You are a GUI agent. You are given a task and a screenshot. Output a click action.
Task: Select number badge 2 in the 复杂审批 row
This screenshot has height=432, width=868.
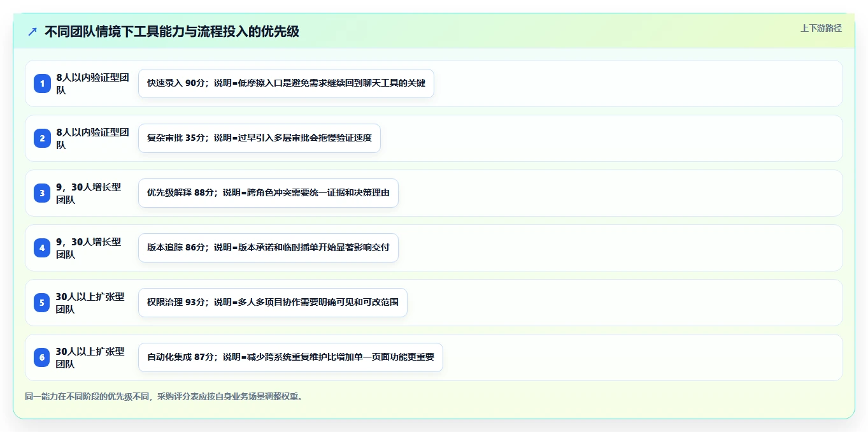(x=42, y=138)
